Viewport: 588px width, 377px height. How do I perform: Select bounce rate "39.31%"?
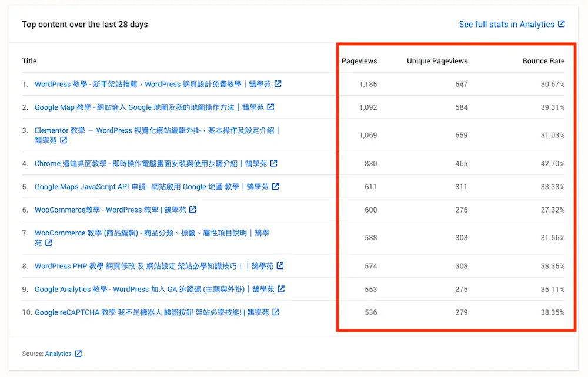coord(552,107)
